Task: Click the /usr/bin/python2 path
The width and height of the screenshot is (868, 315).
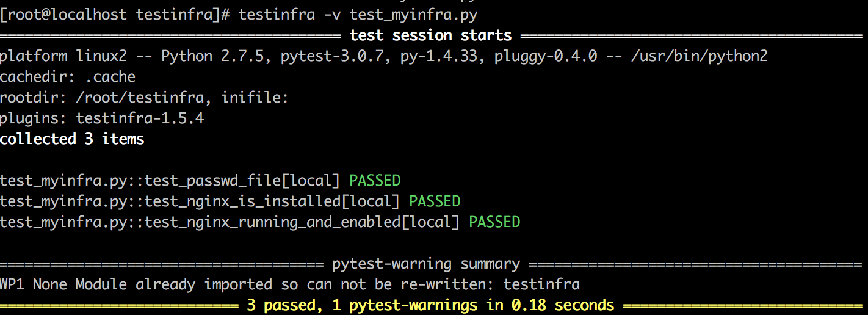Action: (700, 56)
